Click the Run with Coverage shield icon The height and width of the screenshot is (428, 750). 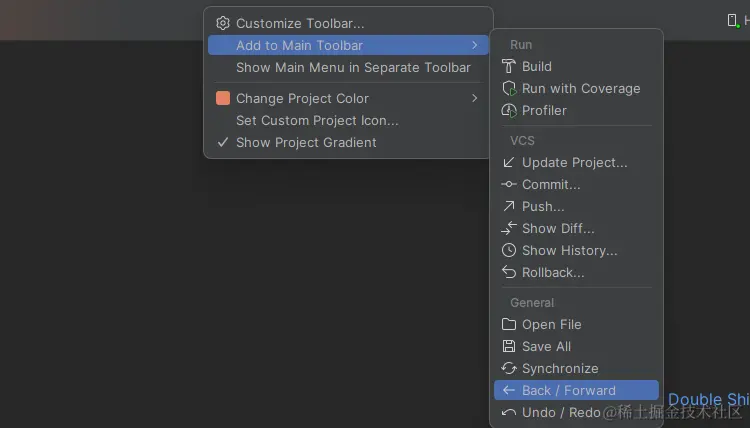[509, 88]
